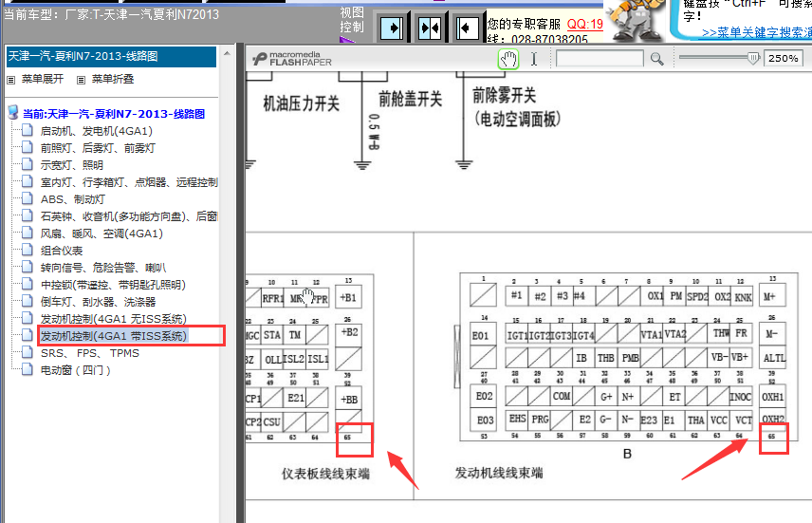Click page icon beside 示宽灯、照明

pyautogui.click(x=28, y=165)
